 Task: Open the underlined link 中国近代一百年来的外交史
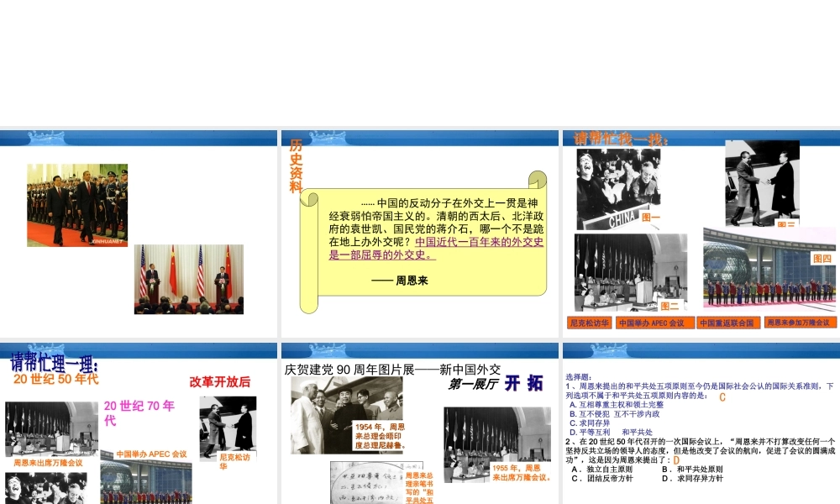click(x=480, y=242)
